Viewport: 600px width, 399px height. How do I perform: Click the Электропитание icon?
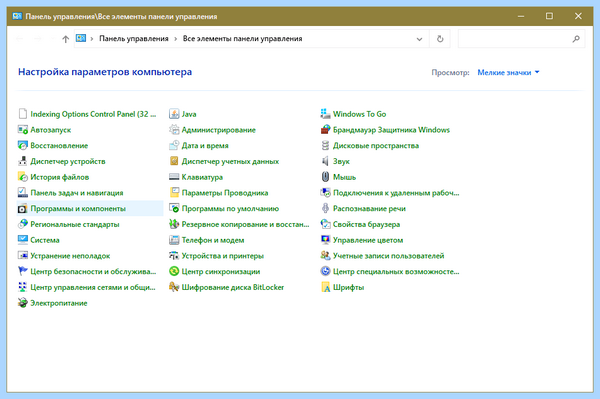click(23, 303)
